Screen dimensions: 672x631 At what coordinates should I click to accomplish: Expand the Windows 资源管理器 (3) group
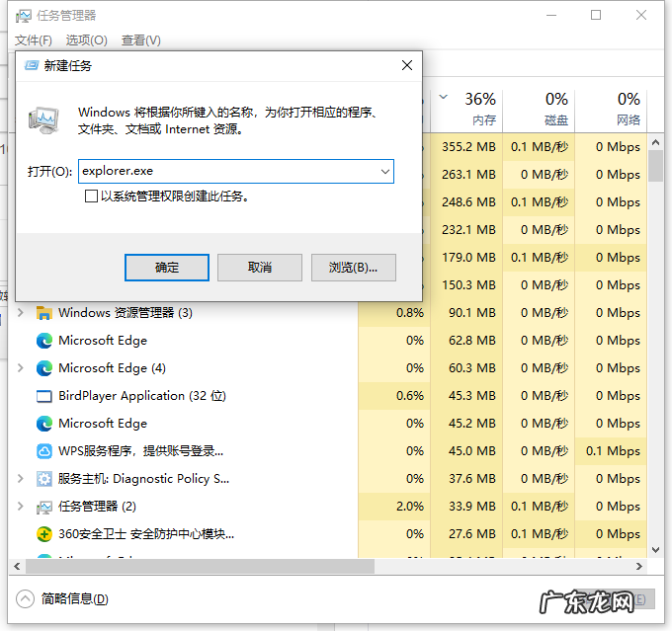(x=20, y=313)
